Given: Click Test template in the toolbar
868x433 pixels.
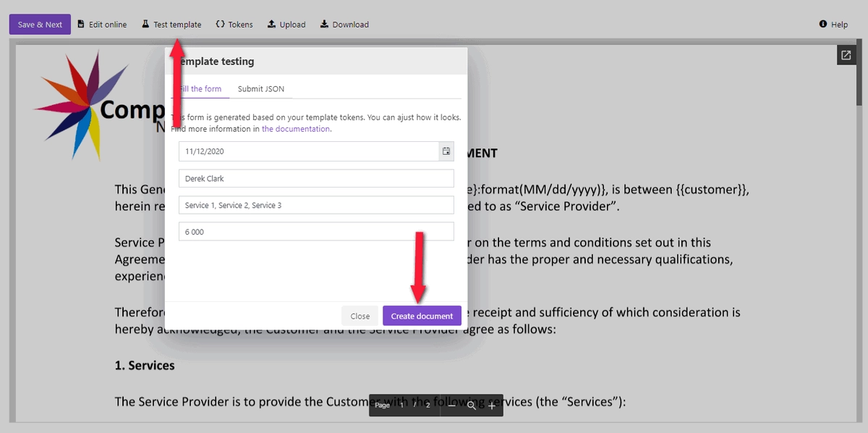Looking at the screenshot, I should pyautogui.click(x=171, y=25).
